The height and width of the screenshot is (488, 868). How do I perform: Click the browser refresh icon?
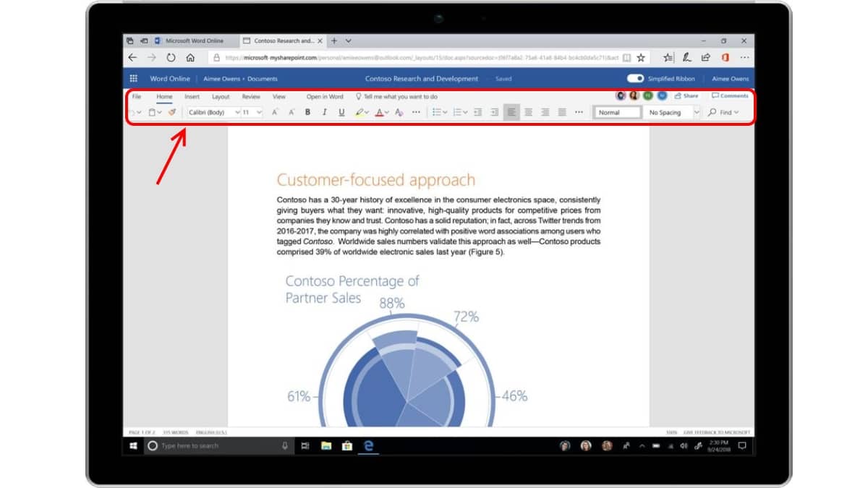(171, 58)
